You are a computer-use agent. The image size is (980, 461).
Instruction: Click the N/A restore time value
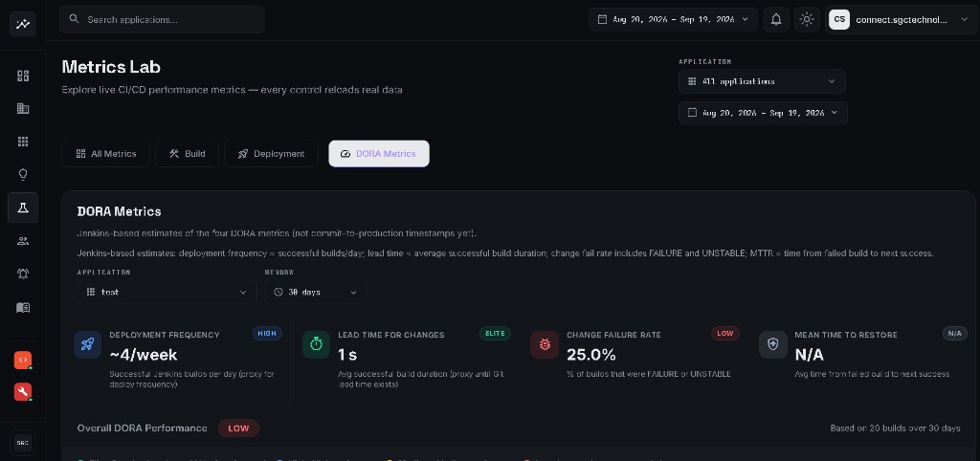coord(810,355)
